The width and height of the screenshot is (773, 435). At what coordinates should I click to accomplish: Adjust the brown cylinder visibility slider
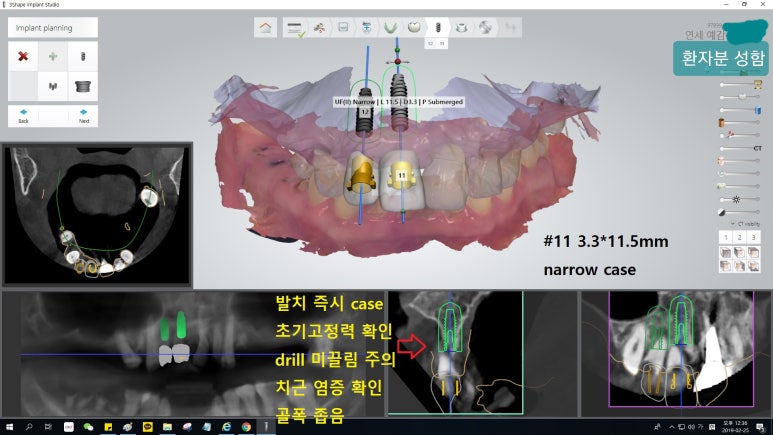pyautogui.click(x=740, y=122)
